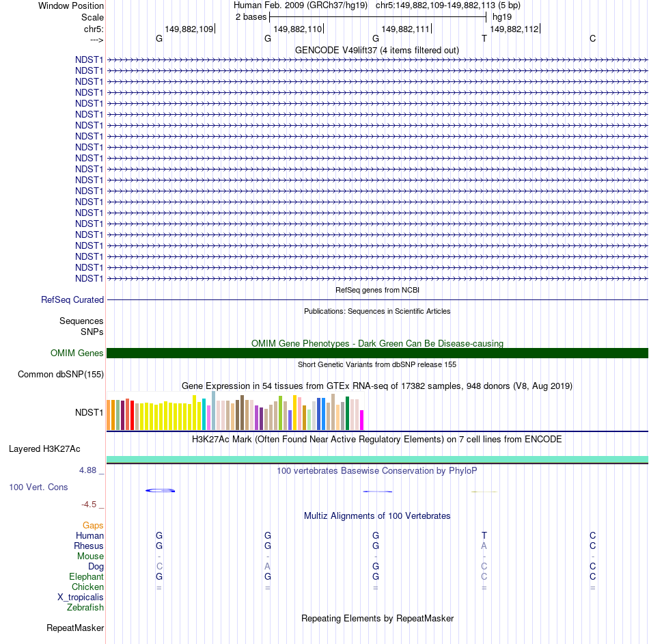Screen dimensions: 649x644
Task: Click position label 149,882,109
Action: tap(189, 29)
